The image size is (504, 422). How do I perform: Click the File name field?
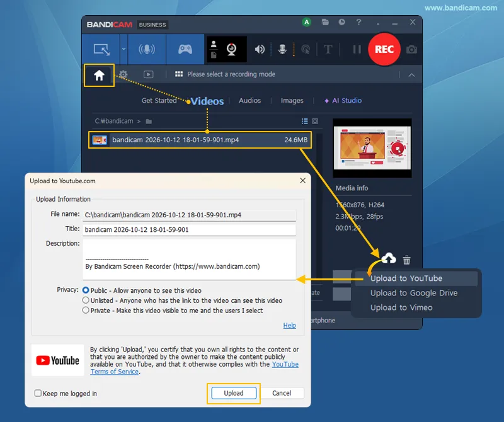click(x=190, y=215)
